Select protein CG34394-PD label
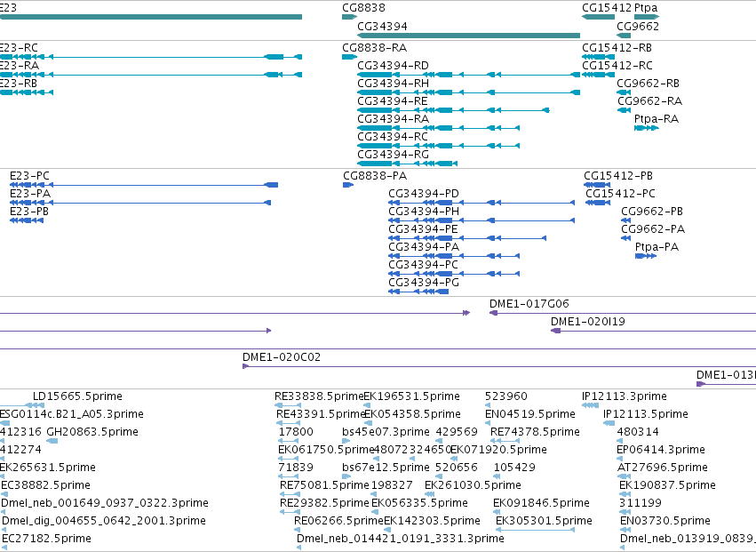Screen dimensions: 756x552 coord(424,194)
